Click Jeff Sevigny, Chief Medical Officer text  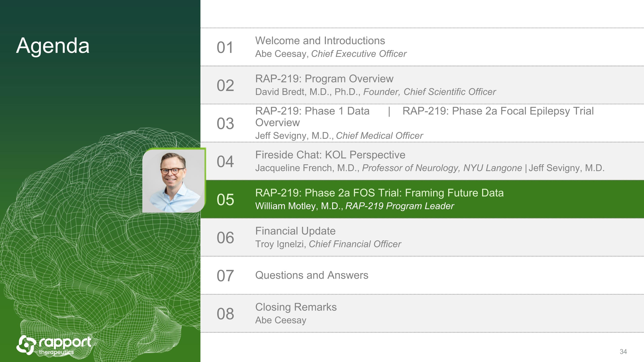[339, 136]
